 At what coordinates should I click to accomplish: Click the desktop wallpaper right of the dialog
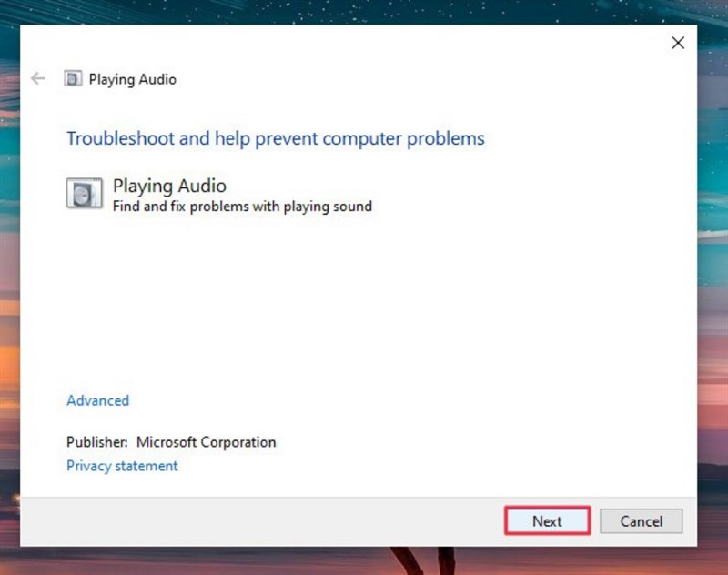[713, 278]
